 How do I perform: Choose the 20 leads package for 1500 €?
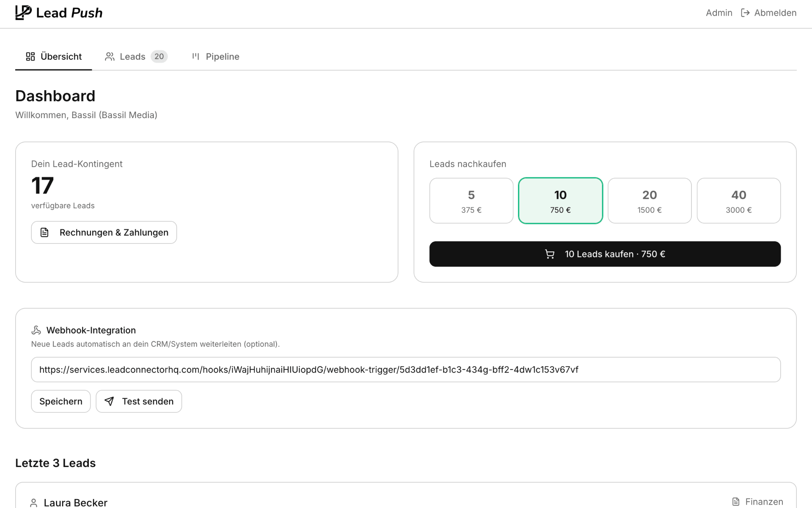point(650,201)
